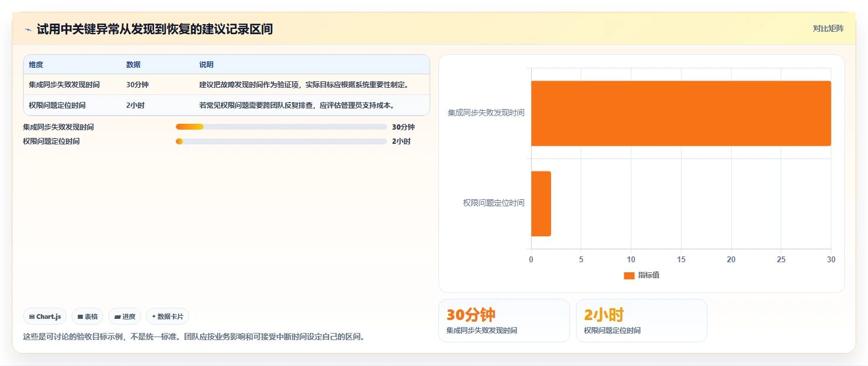
Task: Select the 数据卡片 tag chip
Action: [x=168, y=316]
